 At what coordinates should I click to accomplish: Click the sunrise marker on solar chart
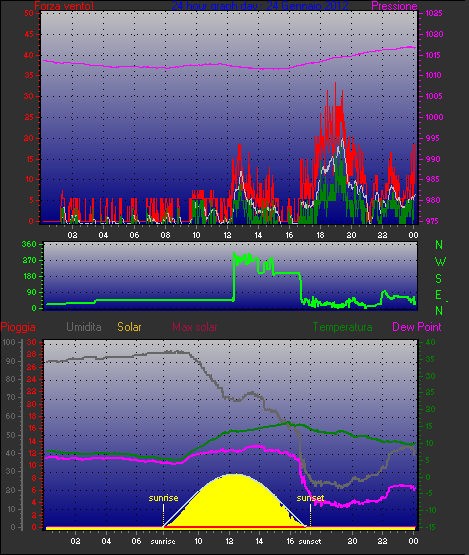tap(163, 498)
